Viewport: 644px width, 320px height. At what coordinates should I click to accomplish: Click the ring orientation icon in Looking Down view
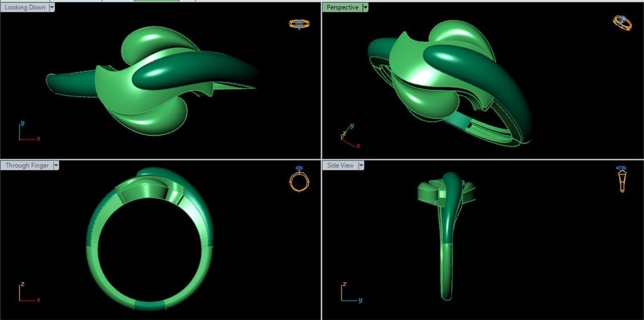tap(299, 24)
